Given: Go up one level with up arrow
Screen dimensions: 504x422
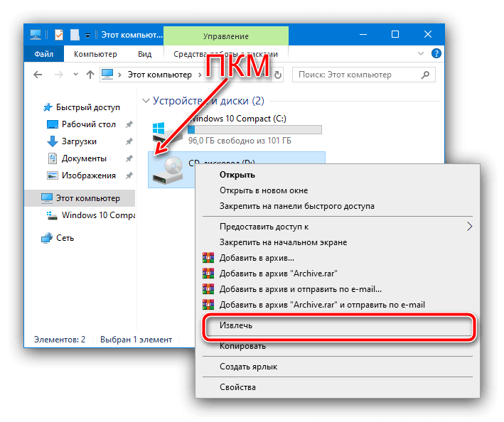Looking at the screenshot, I should click(90, 75).
